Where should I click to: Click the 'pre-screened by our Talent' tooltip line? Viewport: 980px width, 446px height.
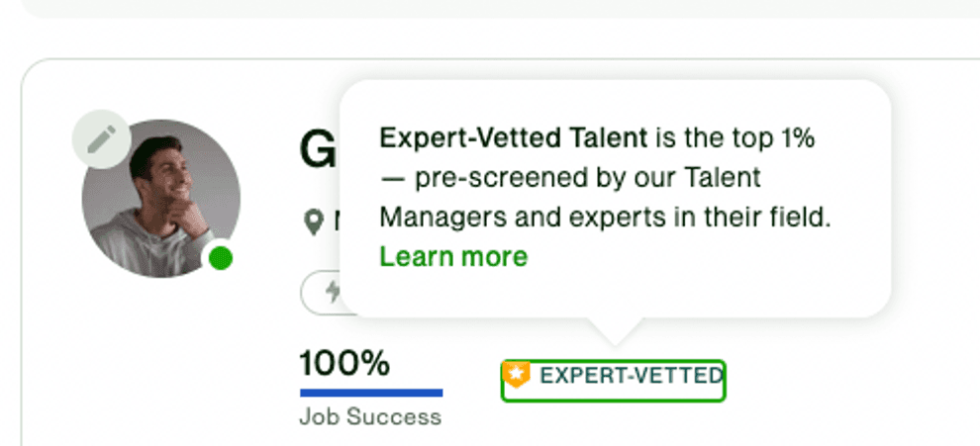[x=570, y=178]
